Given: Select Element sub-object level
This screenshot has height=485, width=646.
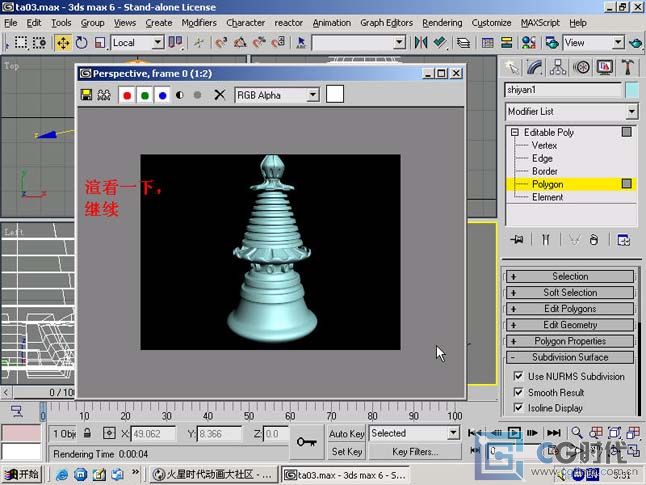Looking at the screenshot, I should pos(547,197).
